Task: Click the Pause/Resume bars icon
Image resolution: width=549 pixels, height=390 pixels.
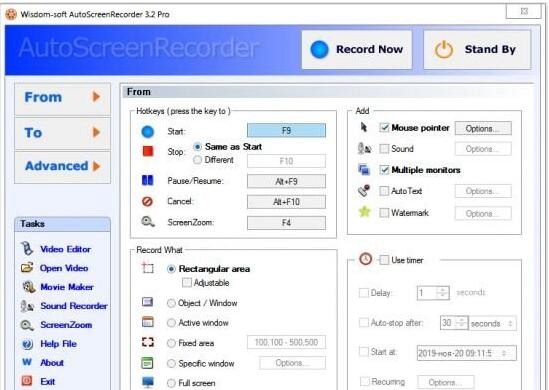Action: click(147, 180)
